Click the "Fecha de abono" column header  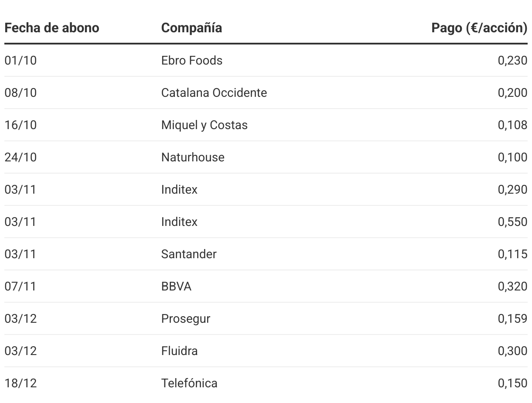pyautogui.click(x=52, y=28)
